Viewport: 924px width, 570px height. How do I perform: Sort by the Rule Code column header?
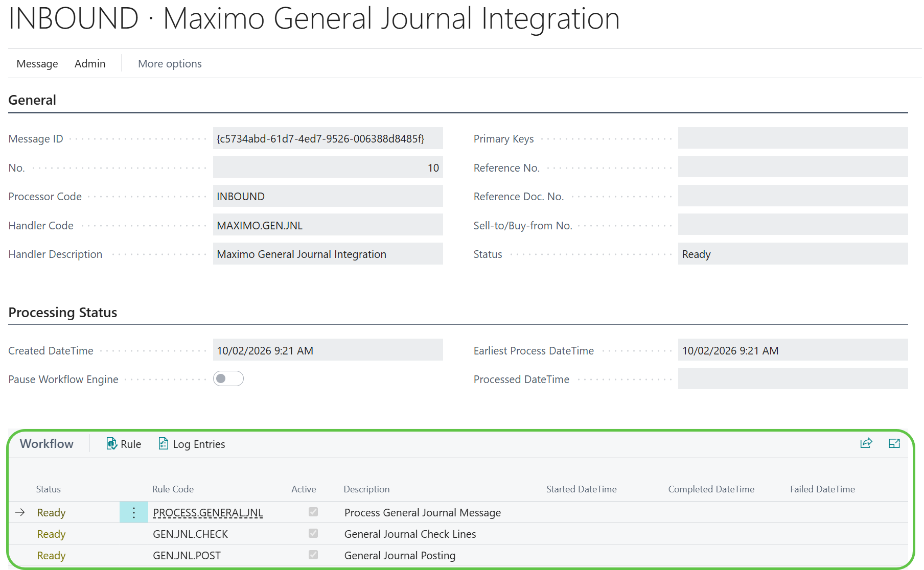pyautogui.click(x=173, y=489)
